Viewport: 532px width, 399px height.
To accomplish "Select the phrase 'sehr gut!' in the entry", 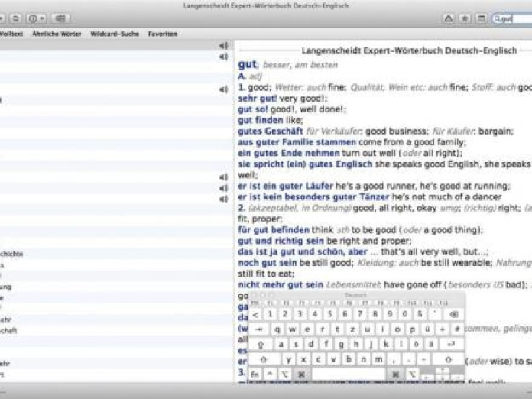I will click(x=258, y=99).
